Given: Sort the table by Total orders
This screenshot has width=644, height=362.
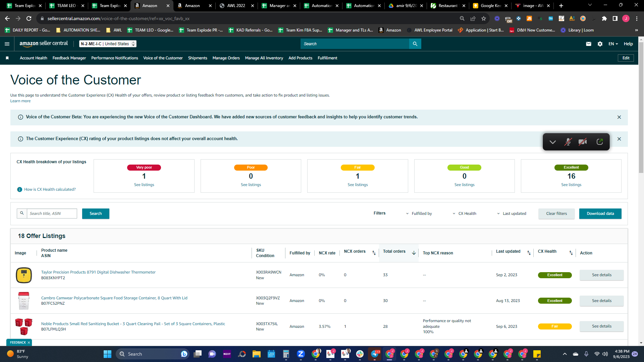Looking at the screenshot, I should click(414, 253).
